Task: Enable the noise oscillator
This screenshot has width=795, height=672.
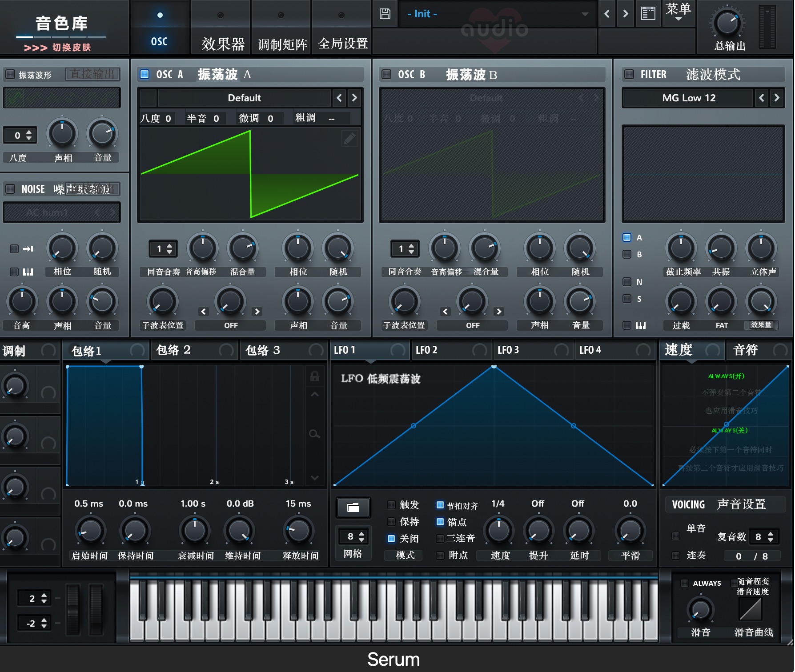Action: click(10, 189)
